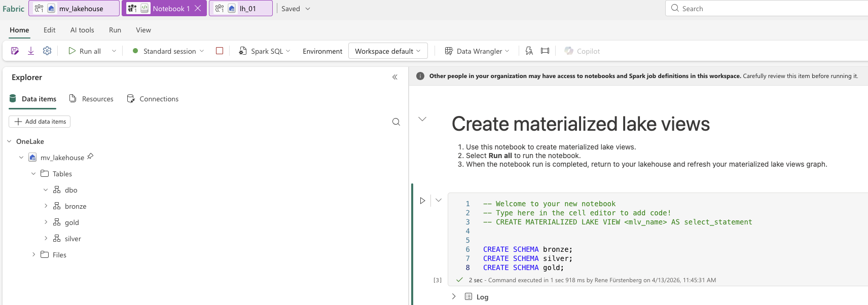Screen dimensions: 868x305
Task: Click the save notebook icon in toolbar
Action: (15, 51)
